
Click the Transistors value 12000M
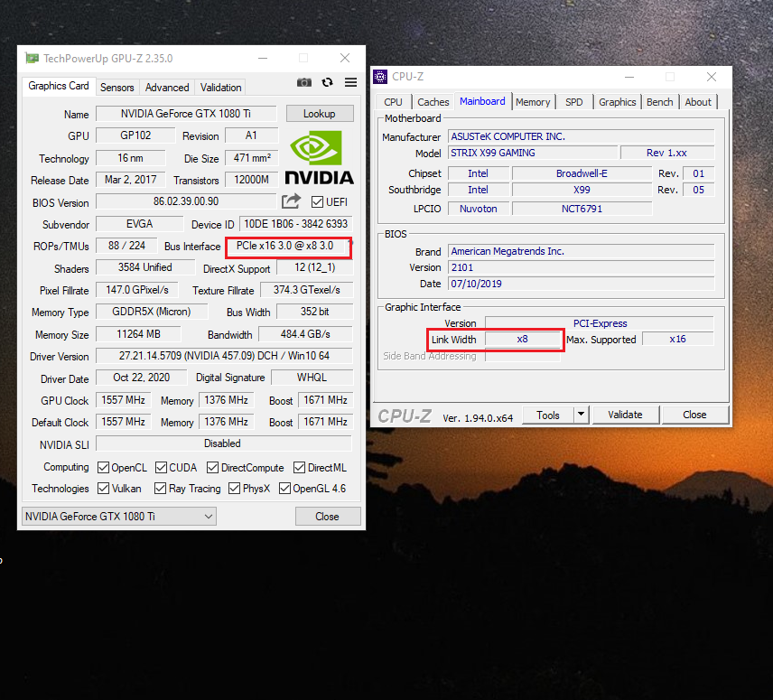pyautogui.click(x=251, y=180)
